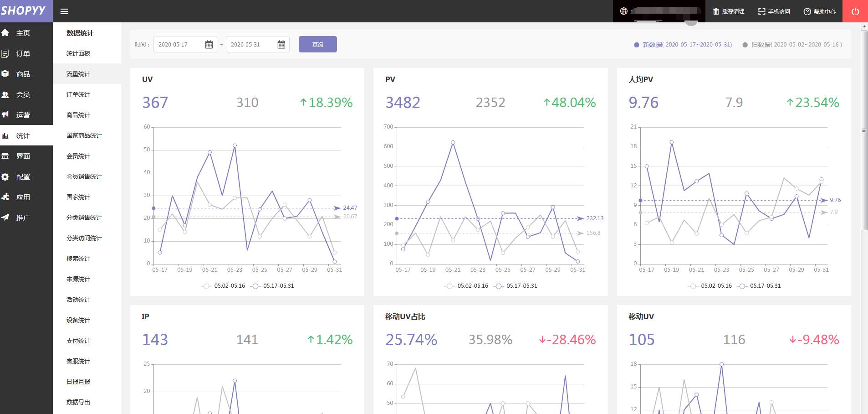Viewport: 868px width, 414px height.
Task: Open 分类访问统计 page
Action: point(84,238)
